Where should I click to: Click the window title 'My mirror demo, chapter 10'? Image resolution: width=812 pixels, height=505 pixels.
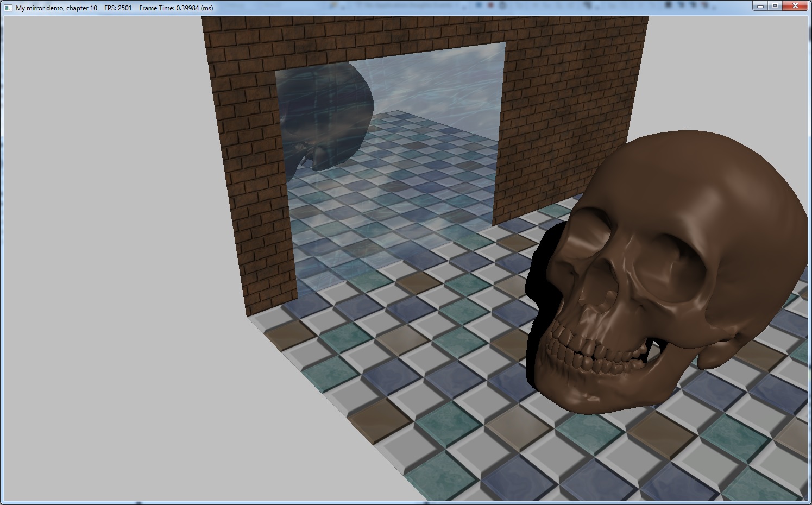coord(56,8)
